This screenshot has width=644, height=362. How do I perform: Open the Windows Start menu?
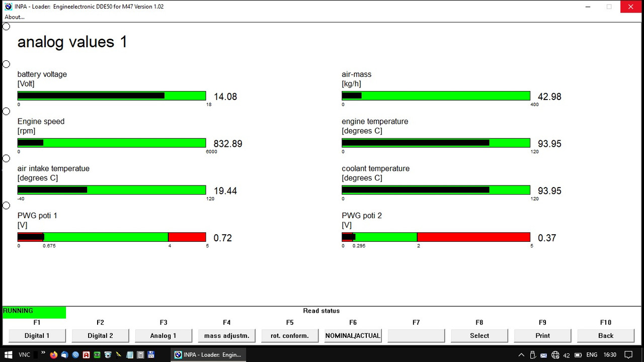coord(9,354)
